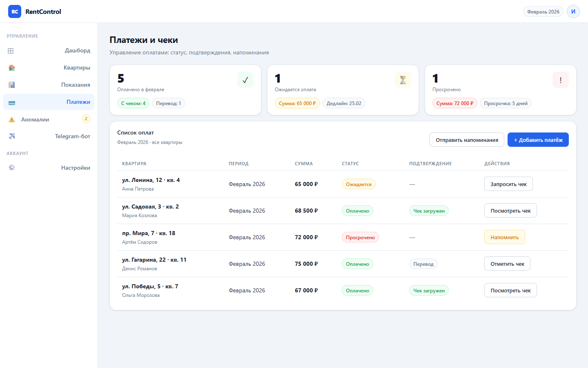Click the Добавить платёж button
588x368 pixels.
(x=538, y=140)
